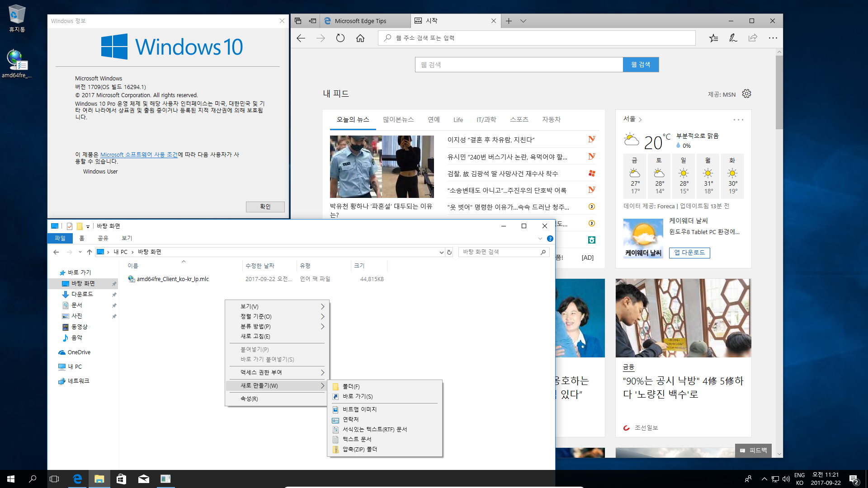Open 공유 ribbon tab in Explorer
Screen dimensions: 868x488
tap(103, 238)
